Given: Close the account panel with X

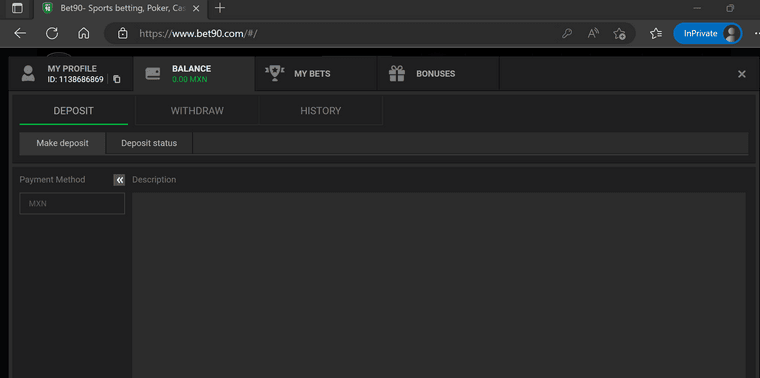Looking at the screenshot, I should coord(742,74).
